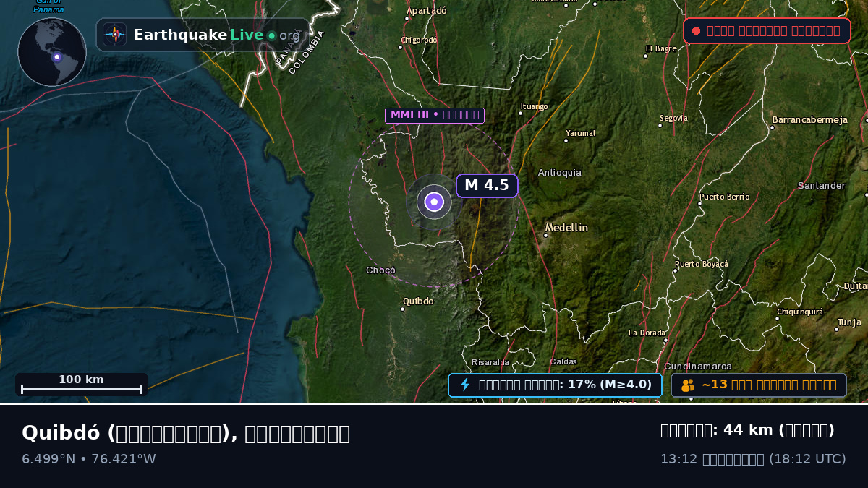The image size is (868, 488).
Task: Open the 17% aftershock probability badge
Action: (555, 385)
